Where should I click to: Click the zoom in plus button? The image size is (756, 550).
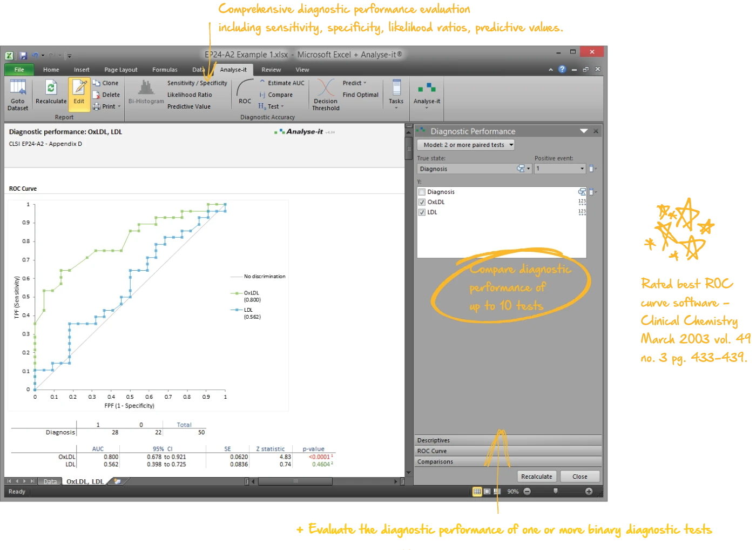point(589,492)
